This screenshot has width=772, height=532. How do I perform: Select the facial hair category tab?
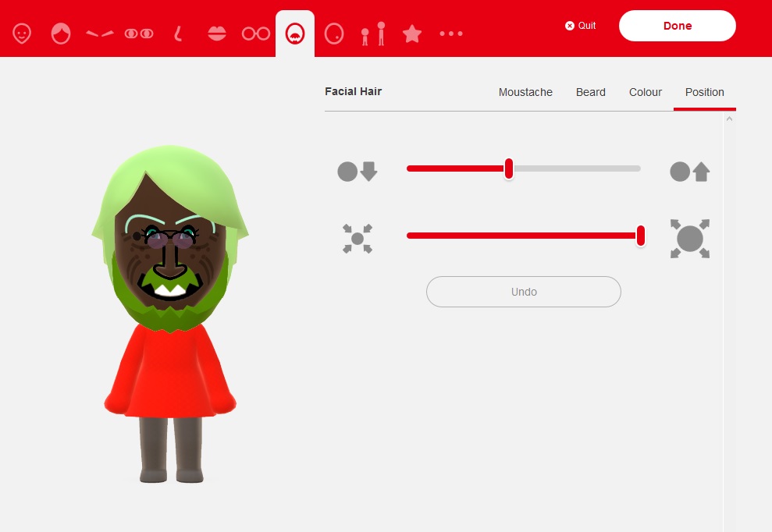coord(295,34)
